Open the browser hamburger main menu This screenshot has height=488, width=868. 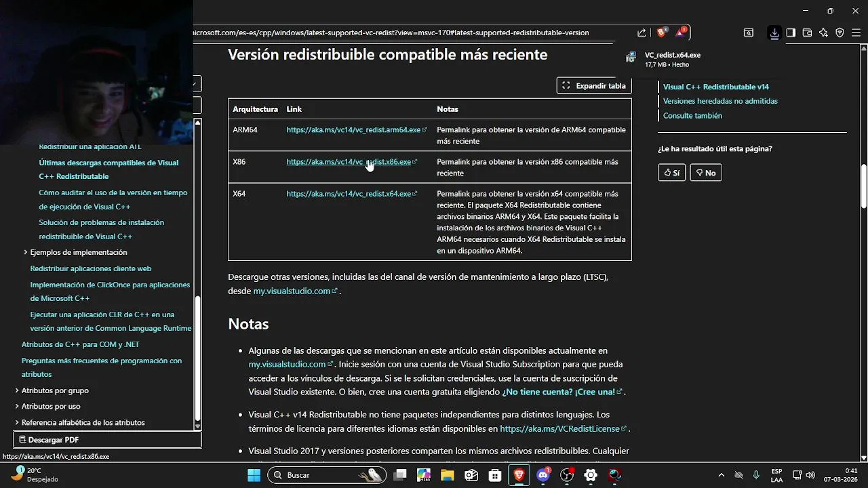[855, 33]
